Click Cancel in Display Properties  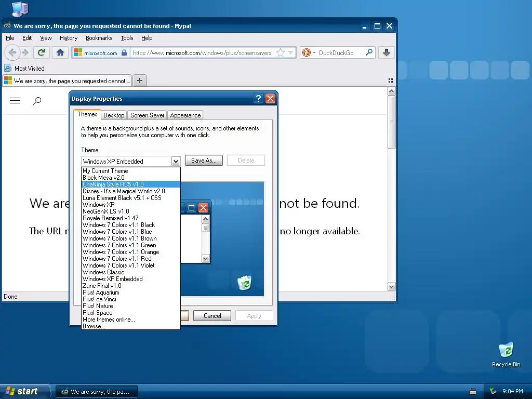[x=212, y=316]
